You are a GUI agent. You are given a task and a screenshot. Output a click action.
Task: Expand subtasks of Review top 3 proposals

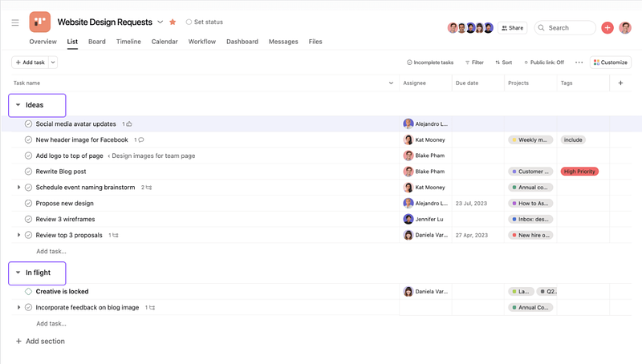pyautogui.click(x=18, y=235)
